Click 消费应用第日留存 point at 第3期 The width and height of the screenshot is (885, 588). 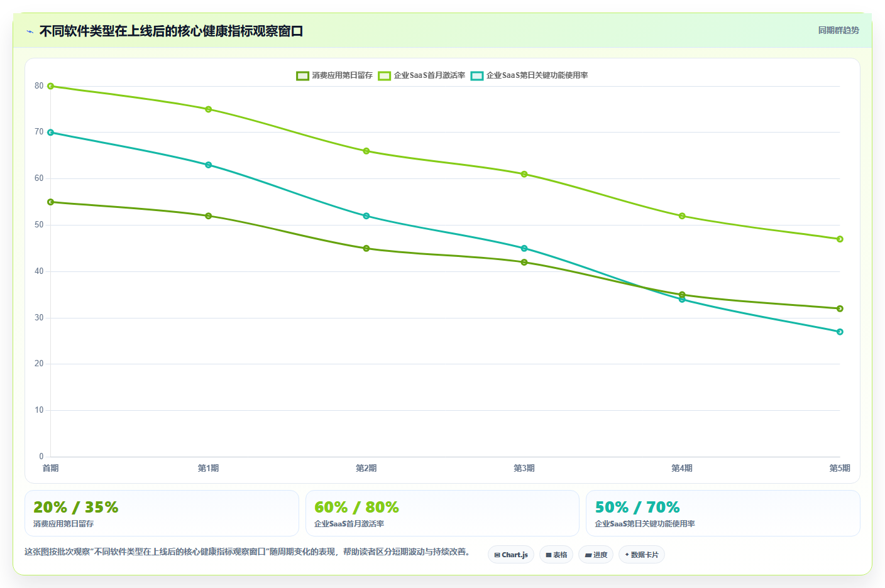pyautogui.click(x=524, y=262)
